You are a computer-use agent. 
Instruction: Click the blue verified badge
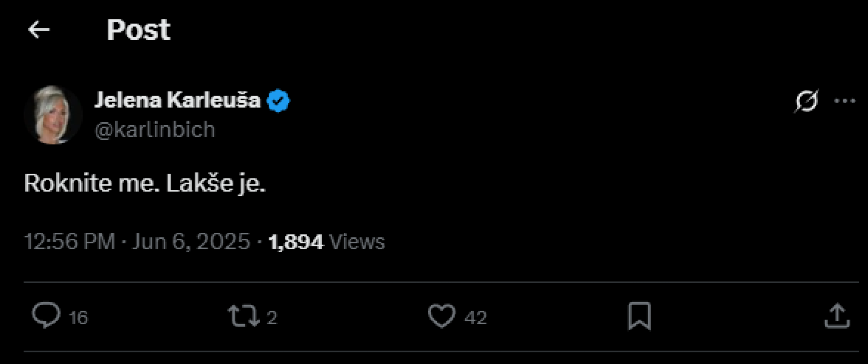278,101
